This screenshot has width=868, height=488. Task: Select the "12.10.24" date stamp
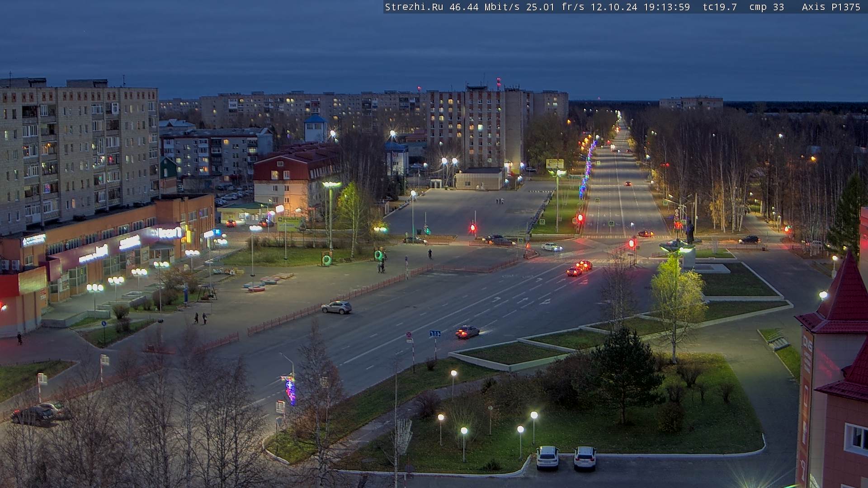pos(614,7)
